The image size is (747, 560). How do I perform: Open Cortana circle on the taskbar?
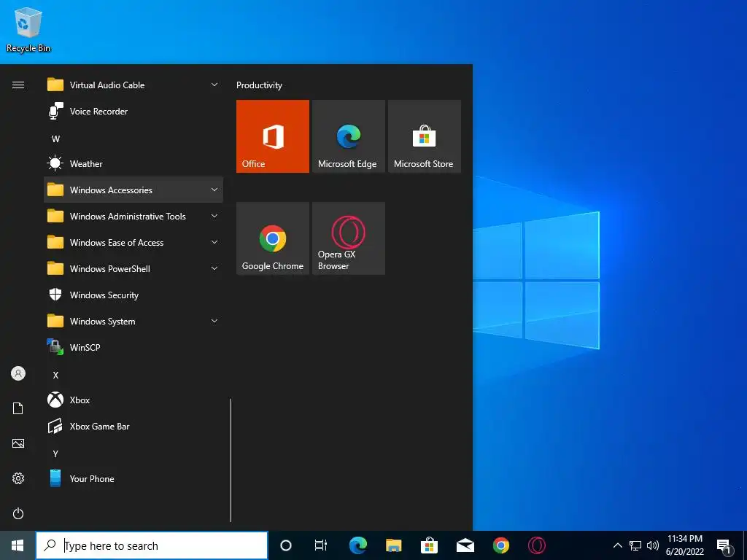[x=285, y=545]
